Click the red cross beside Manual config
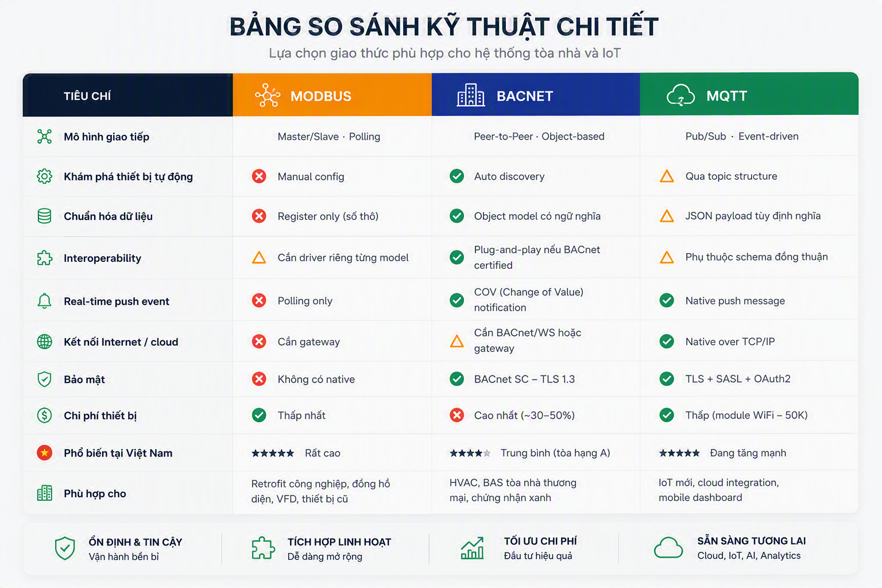 259,176
